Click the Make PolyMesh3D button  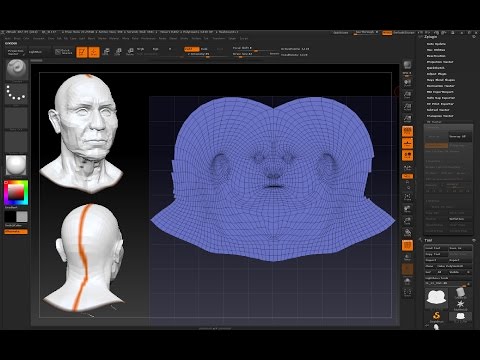click(453, 266)
